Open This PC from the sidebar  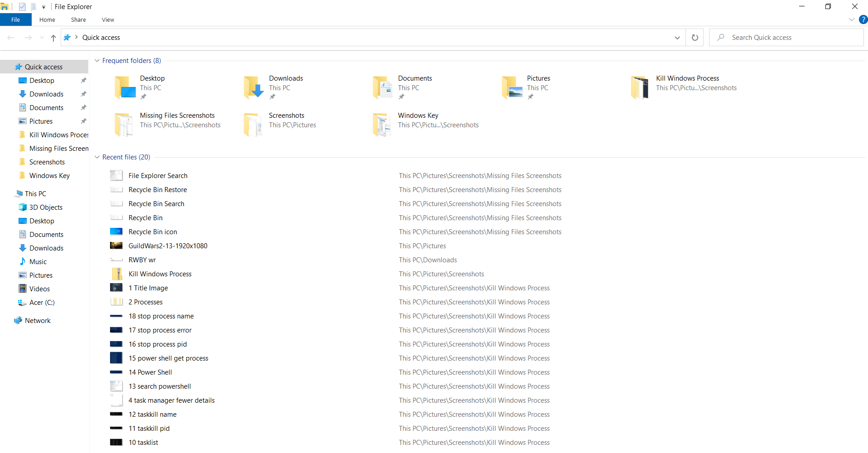pos(35,193)
